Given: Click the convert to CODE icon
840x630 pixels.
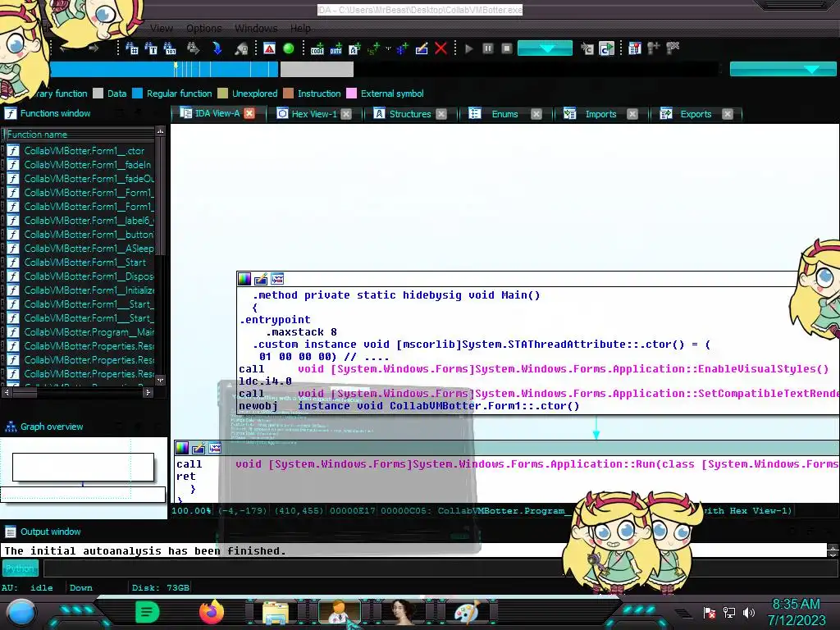Looking at the screenshot, I should (317, 48).
